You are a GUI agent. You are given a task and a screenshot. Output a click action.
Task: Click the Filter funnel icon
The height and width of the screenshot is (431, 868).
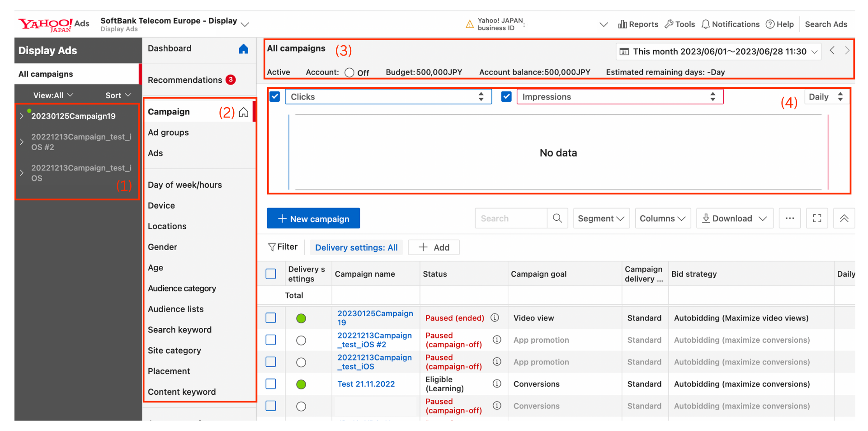tap(272, 247)
